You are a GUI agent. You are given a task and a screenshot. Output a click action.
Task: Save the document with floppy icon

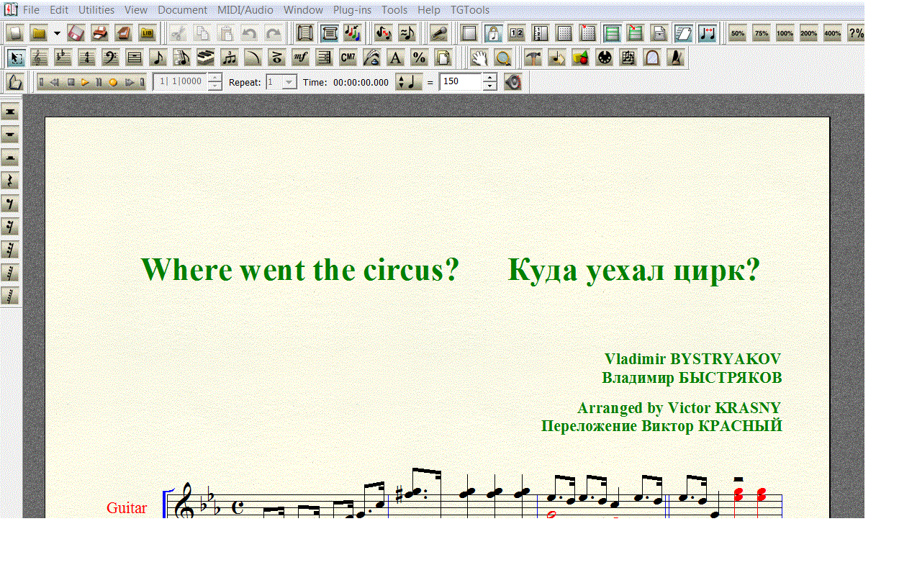click(76, 33)
